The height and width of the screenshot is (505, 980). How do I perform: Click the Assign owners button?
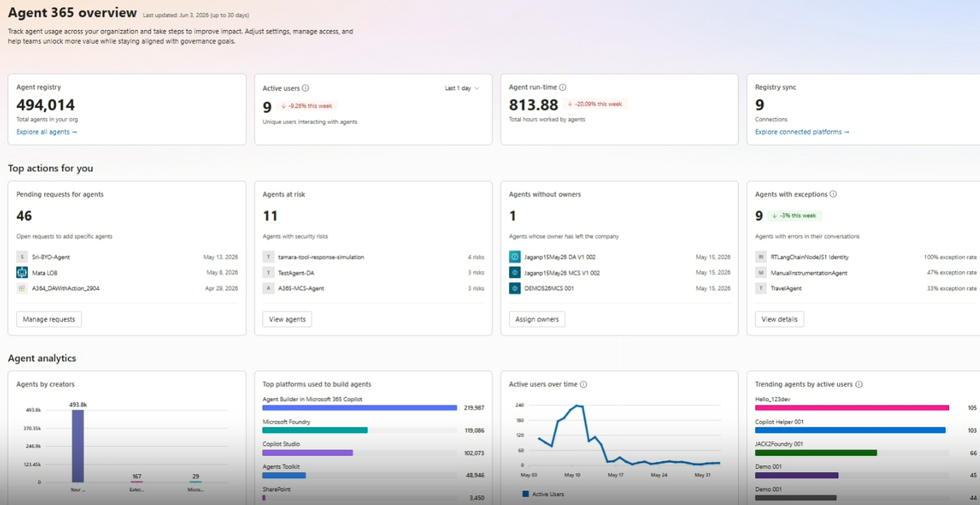click(537, 319)
